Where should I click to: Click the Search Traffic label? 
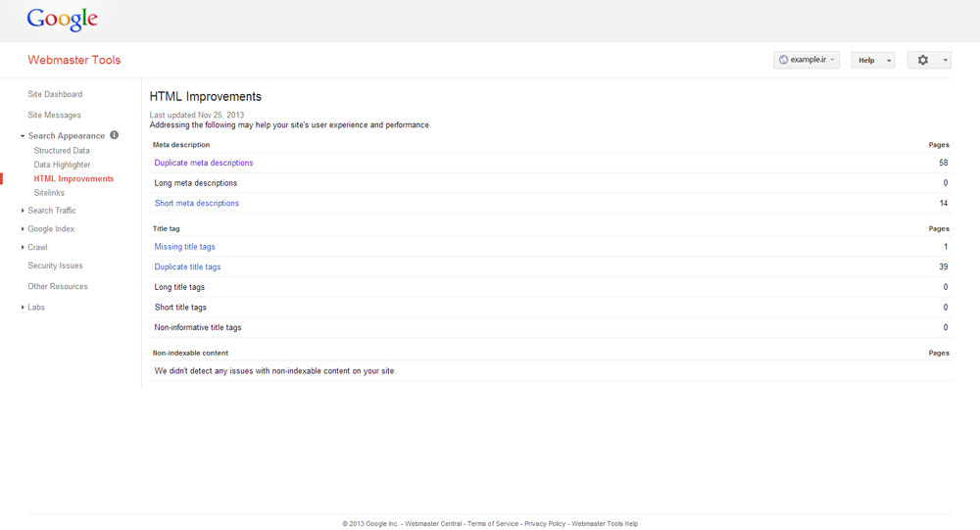(x=52, y=211)
